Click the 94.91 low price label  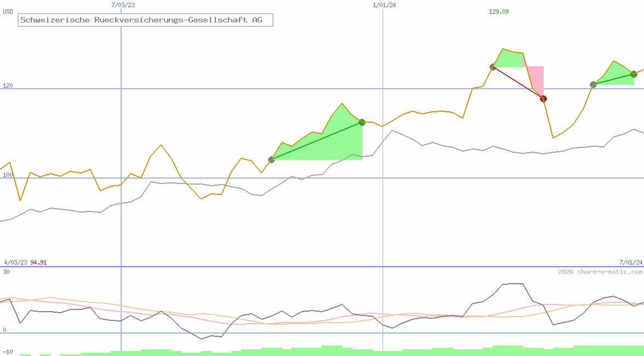pyautogui.click(x=38, y=262)
